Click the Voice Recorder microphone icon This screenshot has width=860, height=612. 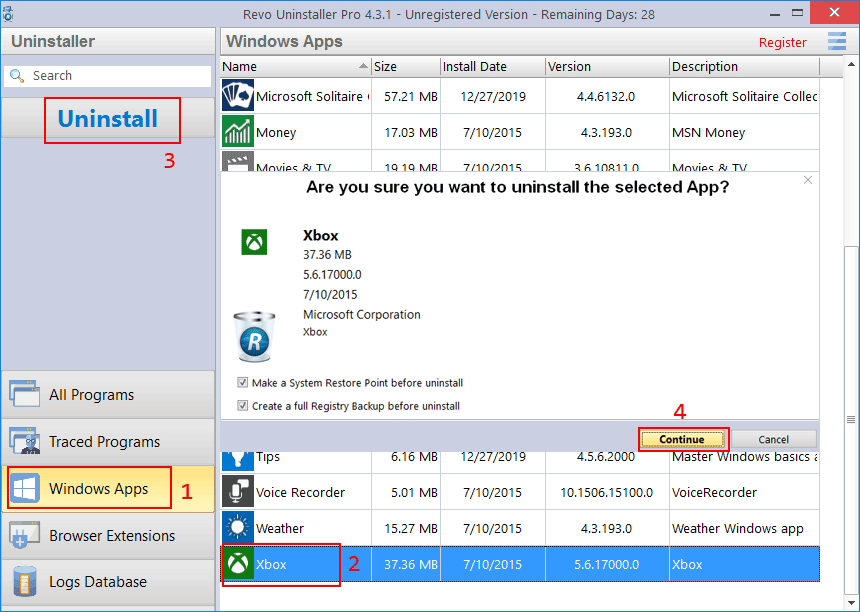237,491
